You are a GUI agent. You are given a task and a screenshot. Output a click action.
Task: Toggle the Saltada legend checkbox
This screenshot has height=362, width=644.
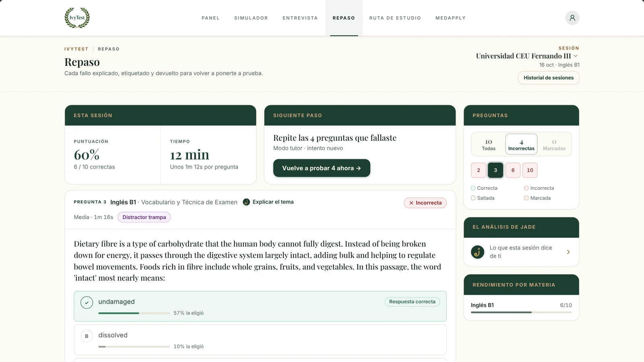point(473,198)
